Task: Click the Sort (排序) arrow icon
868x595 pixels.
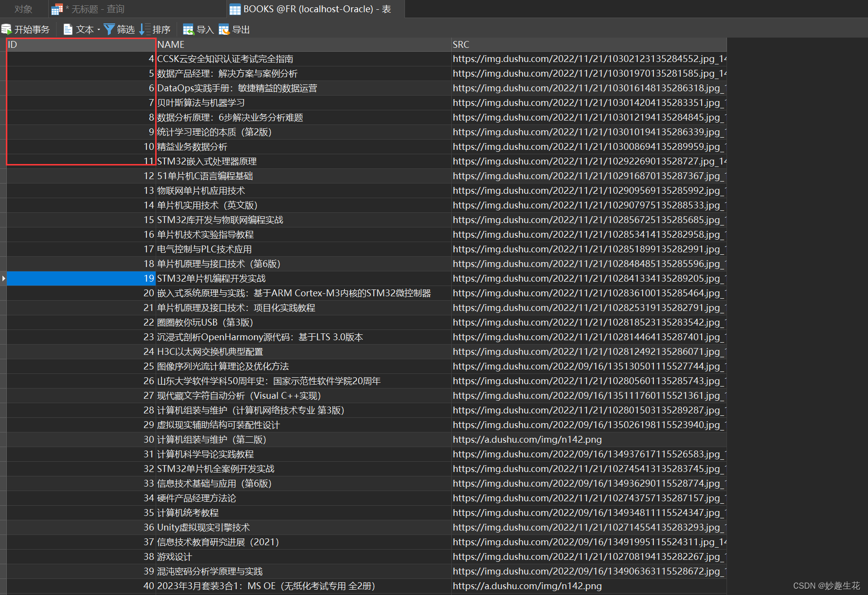Action: click(x=144, y=29)
